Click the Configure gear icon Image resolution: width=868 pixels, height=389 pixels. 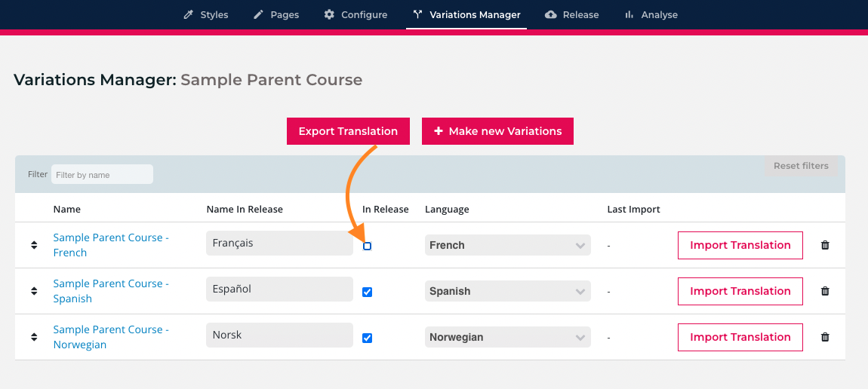[329, 15]
